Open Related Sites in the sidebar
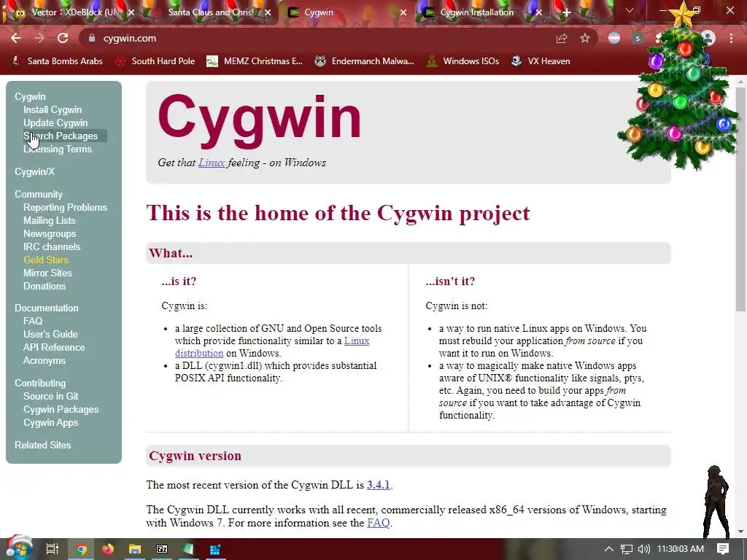747x560 pixels. click(43, 445)
